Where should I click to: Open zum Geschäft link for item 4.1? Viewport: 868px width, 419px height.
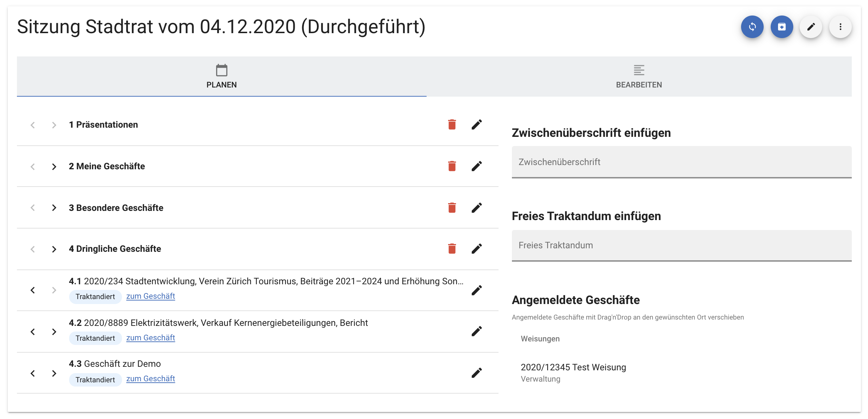click(x=151, y=296)
